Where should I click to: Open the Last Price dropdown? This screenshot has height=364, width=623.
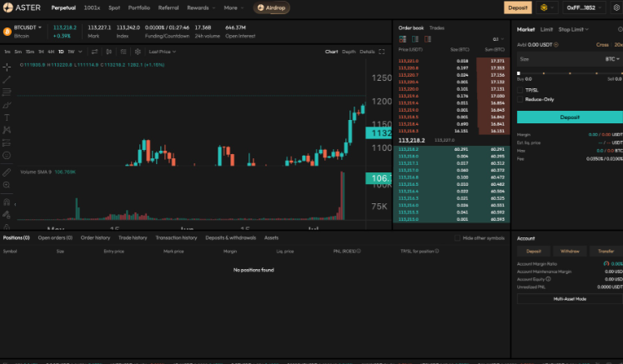pyautogui.click(x=162, y=52)
